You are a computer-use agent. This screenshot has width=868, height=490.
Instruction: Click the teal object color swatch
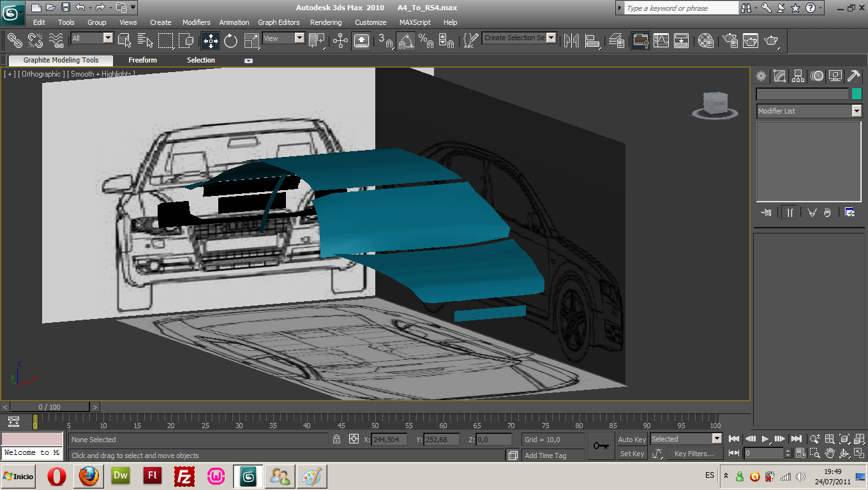click(857, 94)
